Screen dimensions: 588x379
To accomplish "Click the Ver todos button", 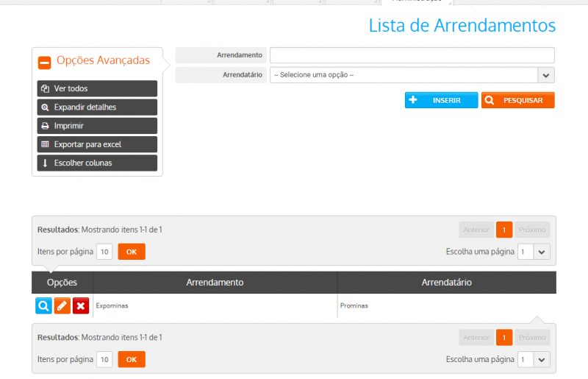I will click(97, 88).
